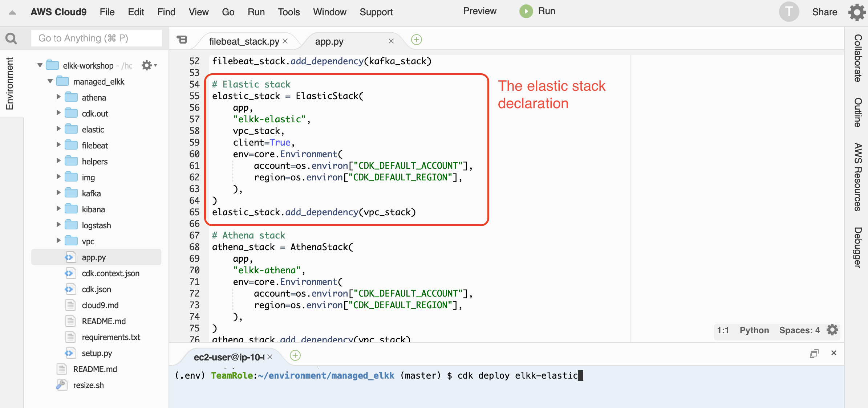Screen dimensions: 868x408
Task: Maximize the terminal panel
Action: pyautogui.click(x=814, y=353)
